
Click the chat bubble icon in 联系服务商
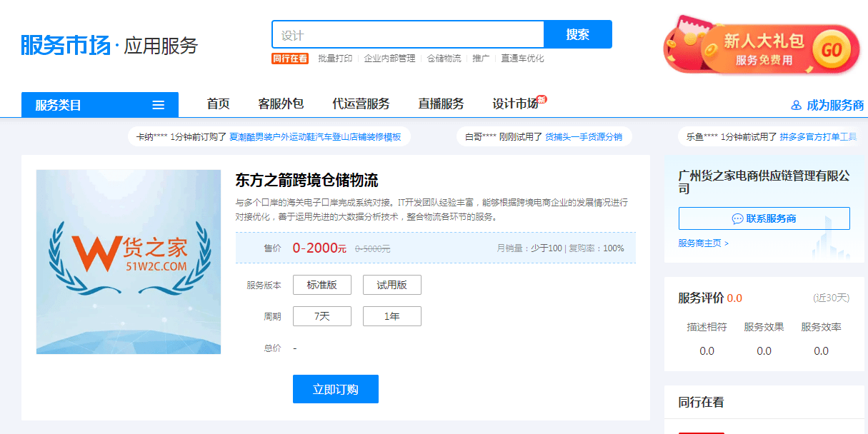coord(738,218)
